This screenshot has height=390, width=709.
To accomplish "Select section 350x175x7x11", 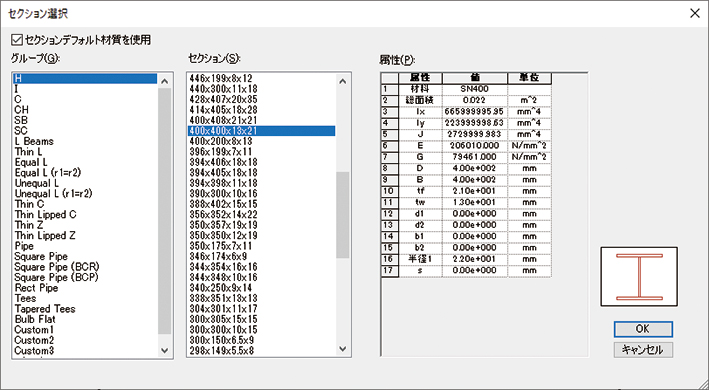I will [261, 246].
